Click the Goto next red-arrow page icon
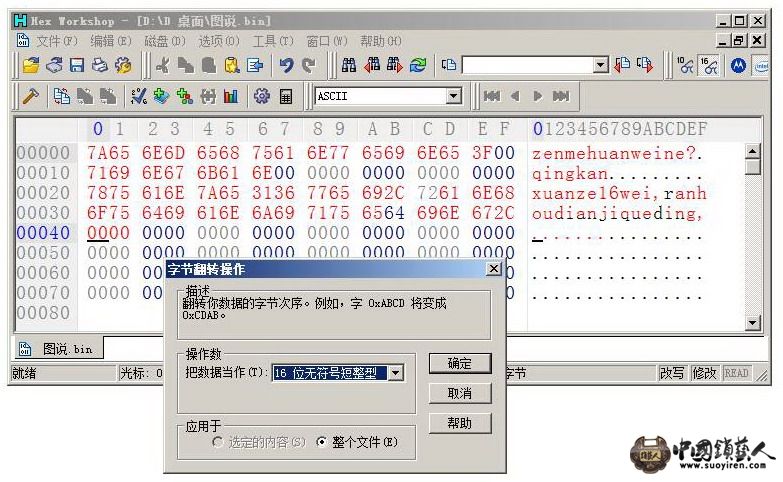 [645, 65]
